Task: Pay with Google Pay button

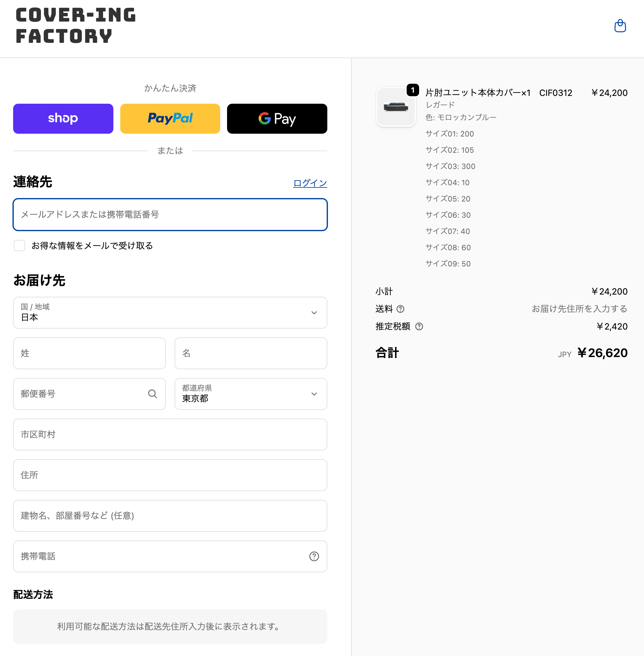Action: click(x=277, y=119)
